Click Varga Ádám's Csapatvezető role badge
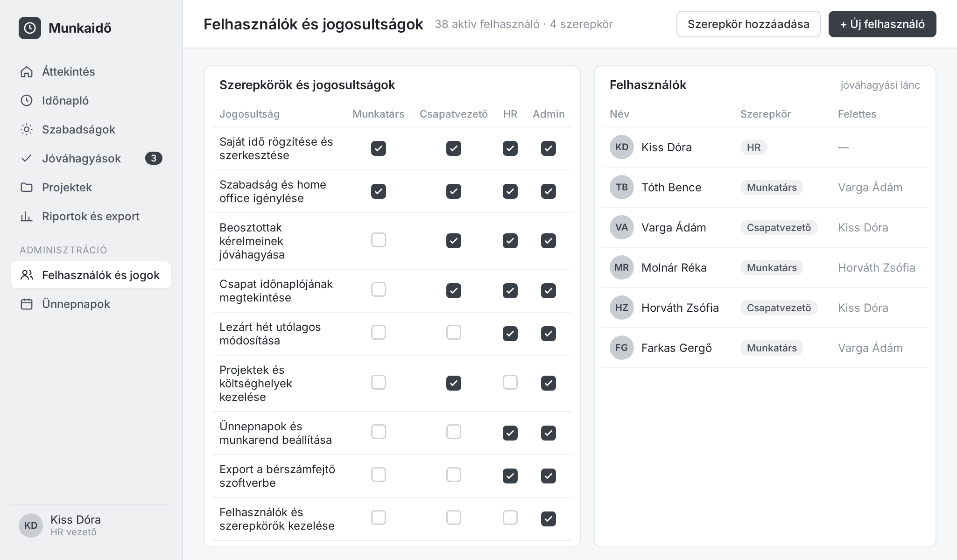This screenshot has height=560, width=957. 779,227
